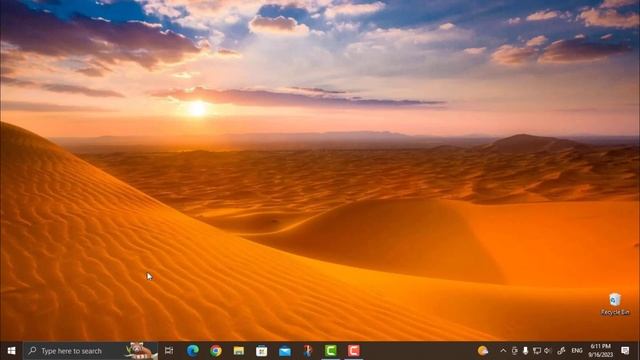Open the red panda search highlight
This screenshot has height=360, width=640.
click(141, 351)
